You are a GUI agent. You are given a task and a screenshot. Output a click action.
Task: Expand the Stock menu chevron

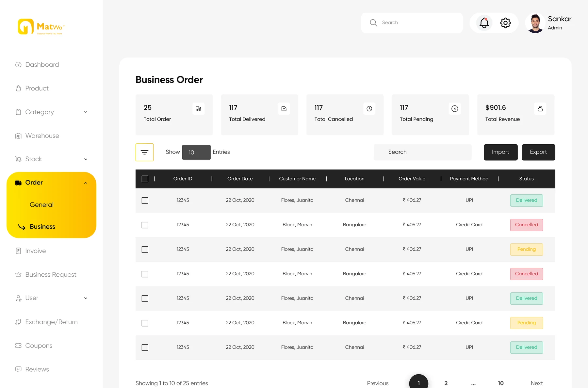86,159
